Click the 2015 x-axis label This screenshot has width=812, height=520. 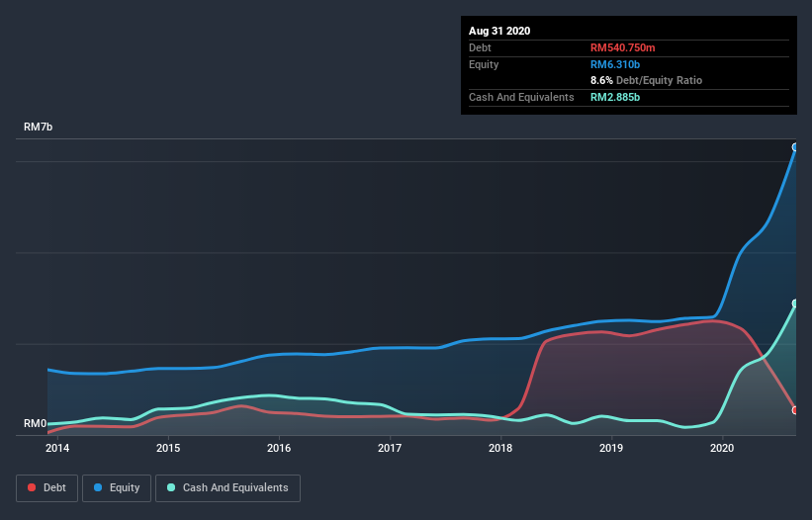coord(168,448)
